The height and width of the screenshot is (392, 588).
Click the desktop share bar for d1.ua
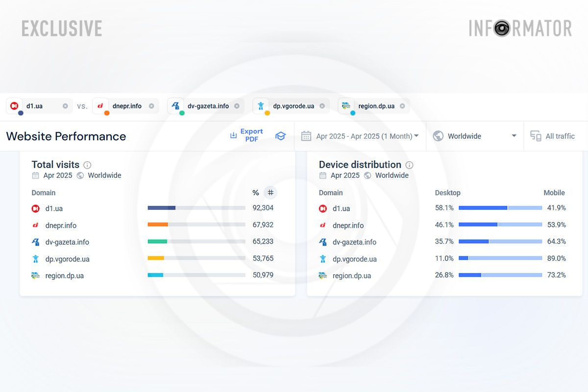(x=483, y=208)
